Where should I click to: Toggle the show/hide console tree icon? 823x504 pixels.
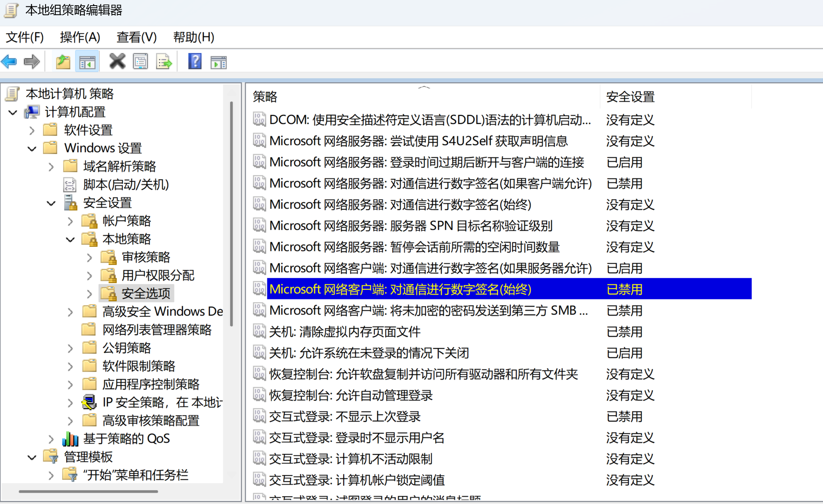pyautogui.click(x=87, y=62)
